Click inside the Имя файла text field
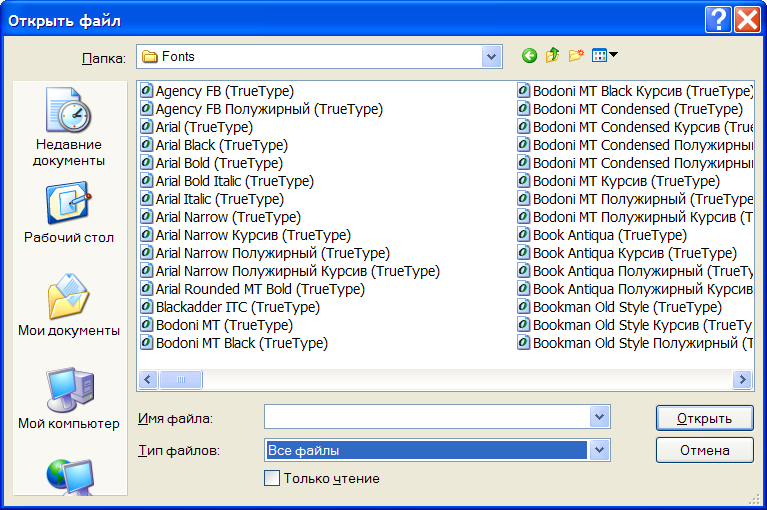This screenshot has width=767, height=510. click(x=426, y=417)
